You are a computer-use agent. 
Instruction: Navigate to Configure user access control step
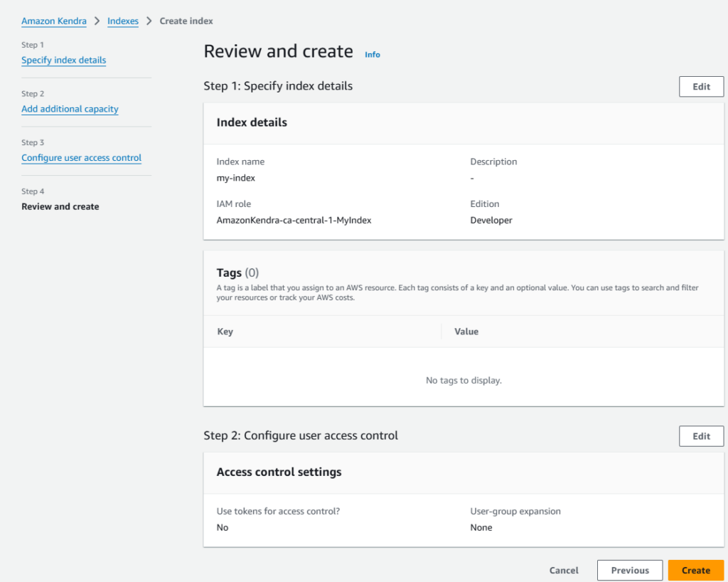(x=82, y=158)
